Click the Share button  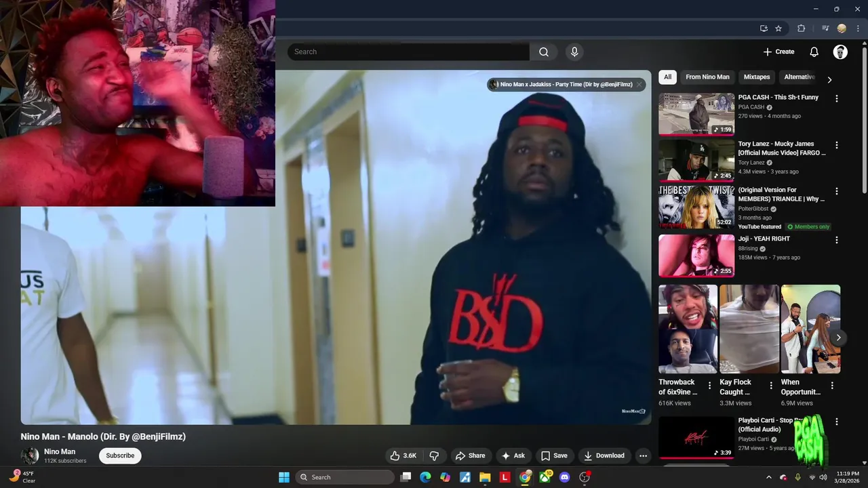point(470,455)
